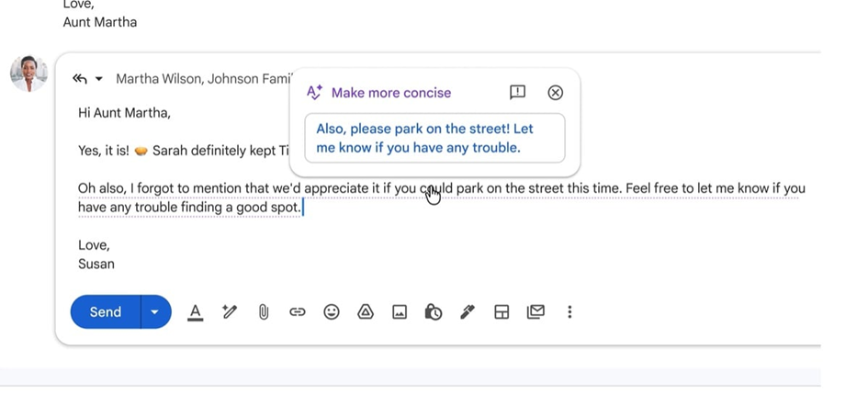Open text formatting options
The height and width of the screenshot is (406, 868).
click(x=195, y=312)
